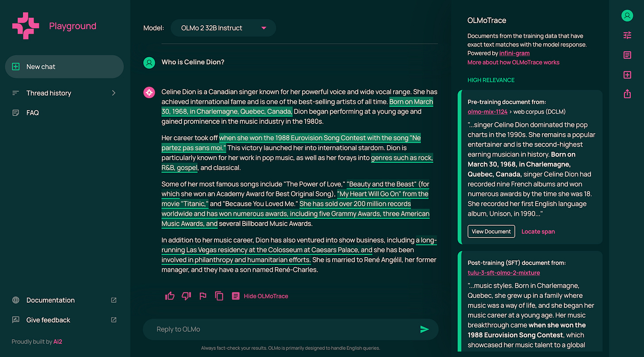644x357 pixels.
Task: Open the FAQ section
Action: pos(31,112)
